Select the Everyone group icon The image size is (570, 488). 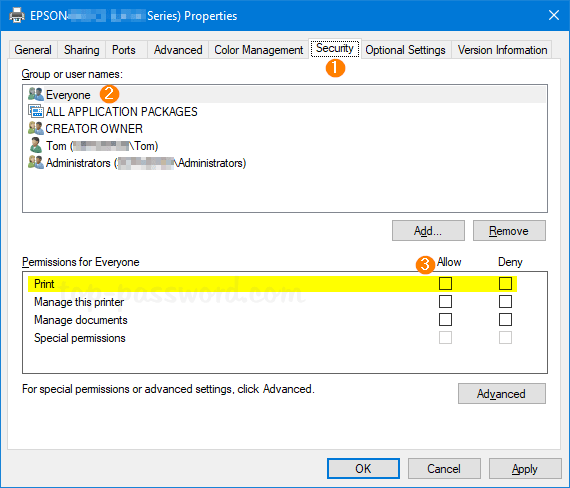(x=36, y=94)
